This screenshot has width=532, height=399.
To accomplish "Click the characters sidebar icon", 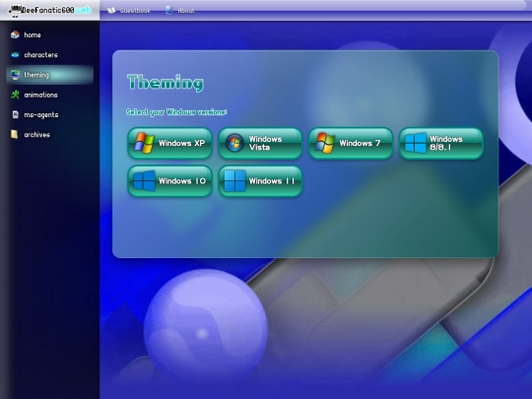I will (15, 54).
